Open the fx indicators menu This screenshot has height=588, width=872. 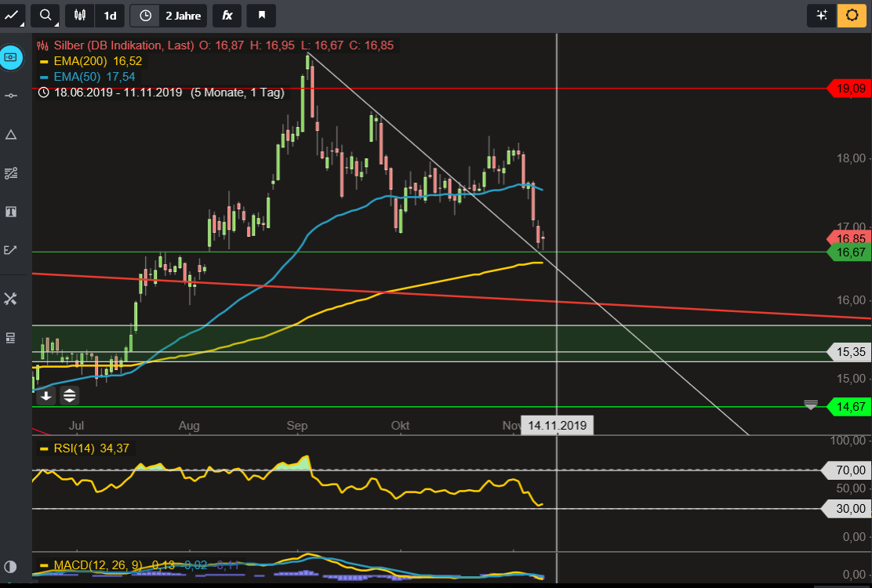point(227,15)
